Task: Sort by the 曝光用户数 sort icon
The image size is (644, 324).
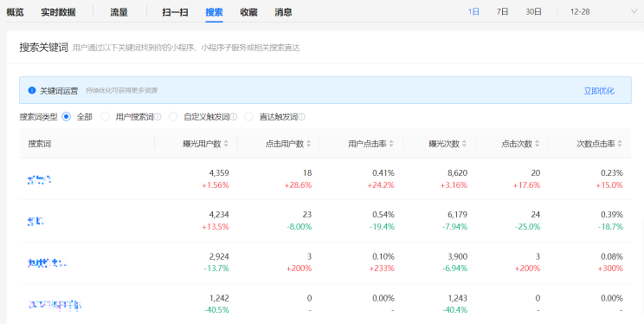Action: pyautogui.click(x=225, y=144)
